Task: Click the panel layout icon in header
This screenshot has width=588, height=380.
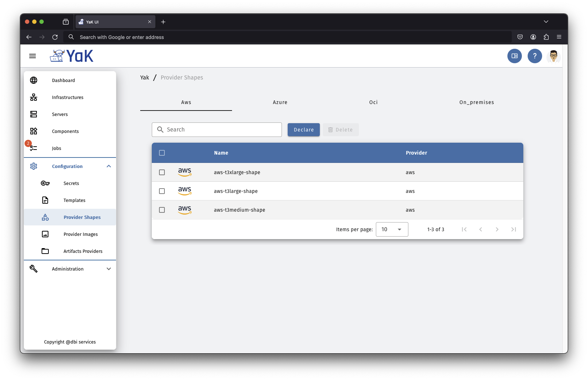Action: tap(514, 56)
